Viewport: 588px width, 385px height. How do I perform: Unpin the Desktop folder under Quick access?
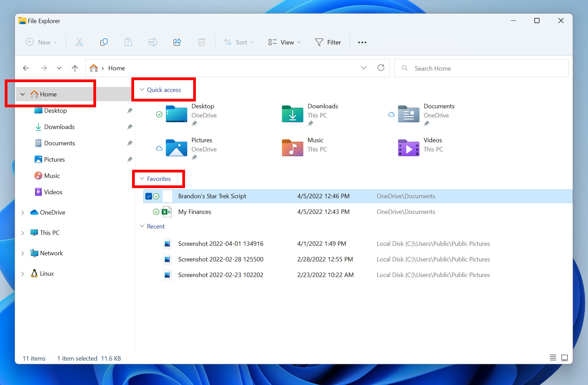pyautogui.click(x=130, y=110)
